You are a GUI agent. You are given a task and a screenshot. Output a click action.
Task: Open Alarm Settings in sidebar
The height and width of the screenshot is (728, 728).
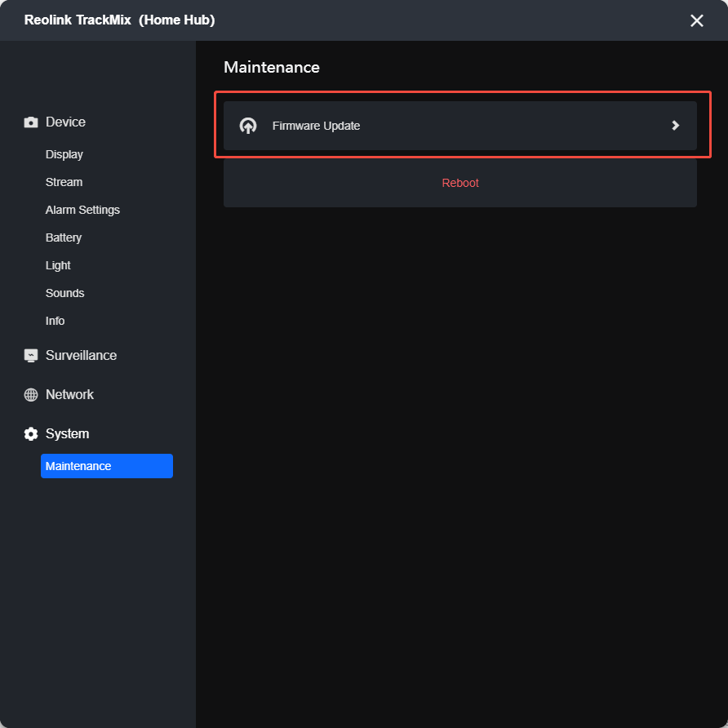[82, 210]
